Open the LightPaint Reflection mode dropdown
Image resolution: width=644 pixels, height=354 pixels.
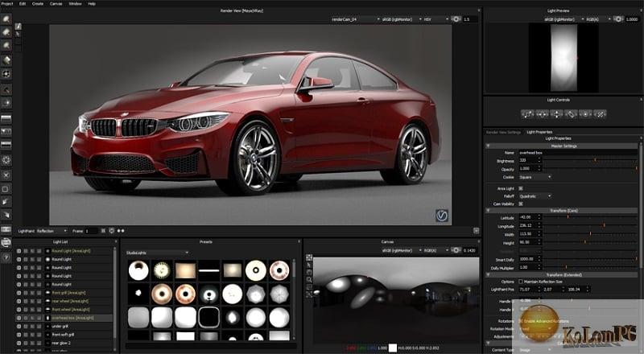(x=52, y=231)
